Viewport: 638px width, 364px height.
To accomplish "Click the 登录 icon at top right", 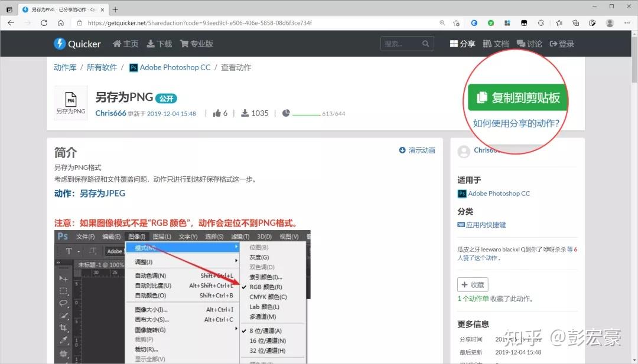I will (x=553, y=43).
